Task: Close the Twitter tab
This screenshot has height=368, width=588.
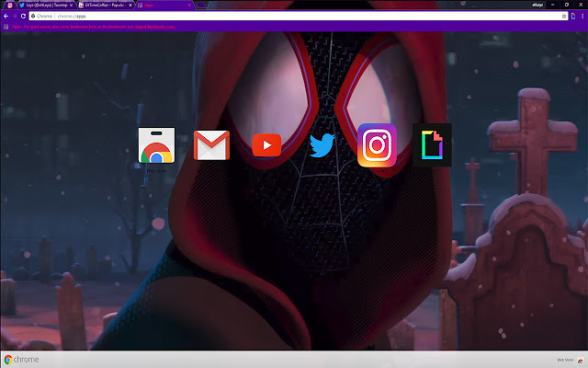Action: pos(71,6)
